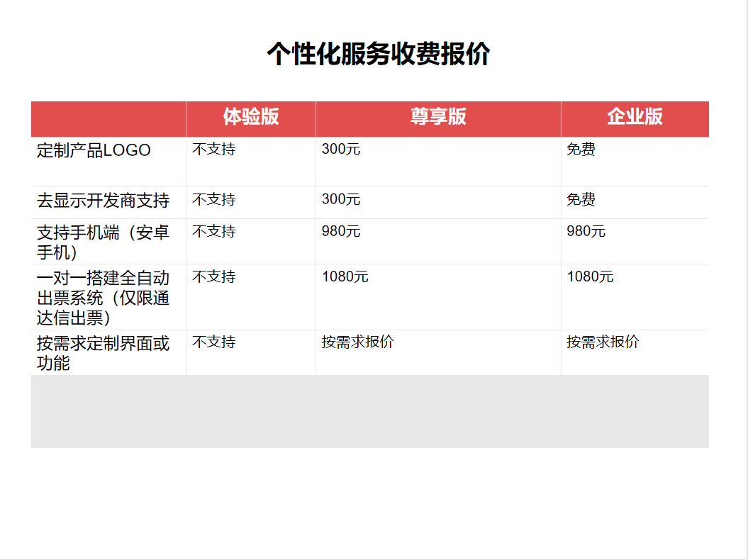748x560 pixels.
Task: Select the 体验版 column header
Action: coord(251,117)
